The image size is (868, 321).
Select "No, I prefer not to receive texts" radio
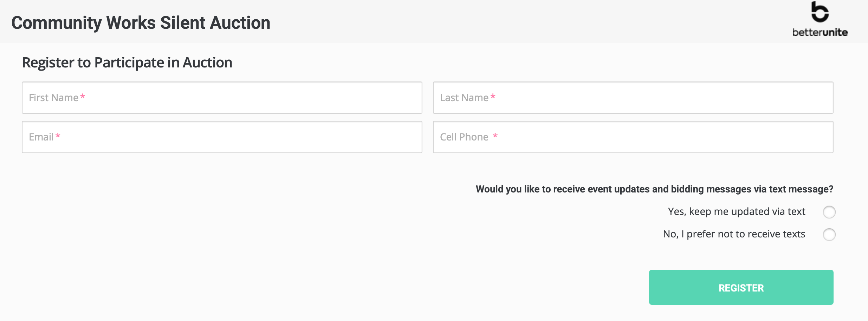point(829,235)
